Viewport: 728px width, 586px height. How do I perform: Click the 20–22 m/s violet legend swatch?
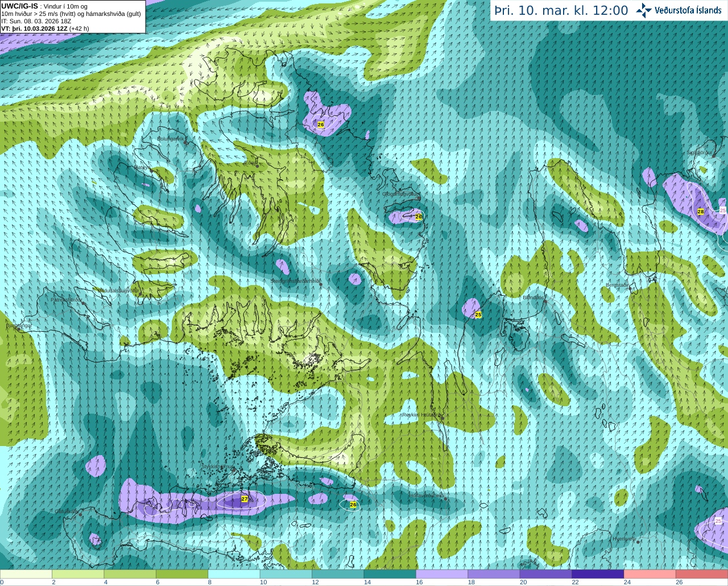pyautogui.click(x=546, y=574)
